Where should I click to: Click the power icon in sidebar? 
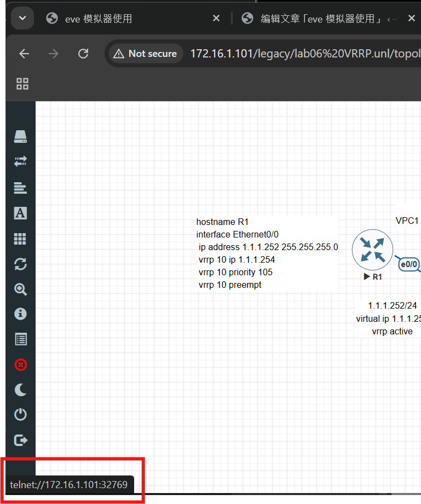pyautogui.click(x=20, y=415)
